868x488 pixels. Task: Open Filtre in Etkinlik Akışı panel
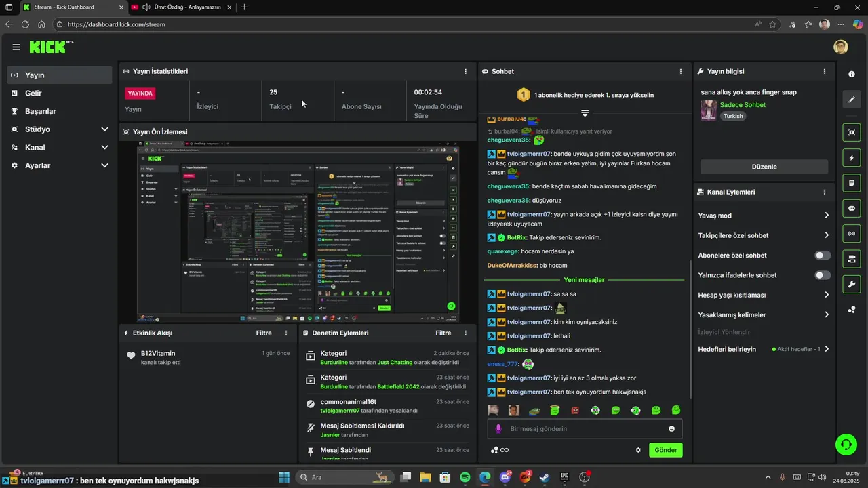point(264,333)
